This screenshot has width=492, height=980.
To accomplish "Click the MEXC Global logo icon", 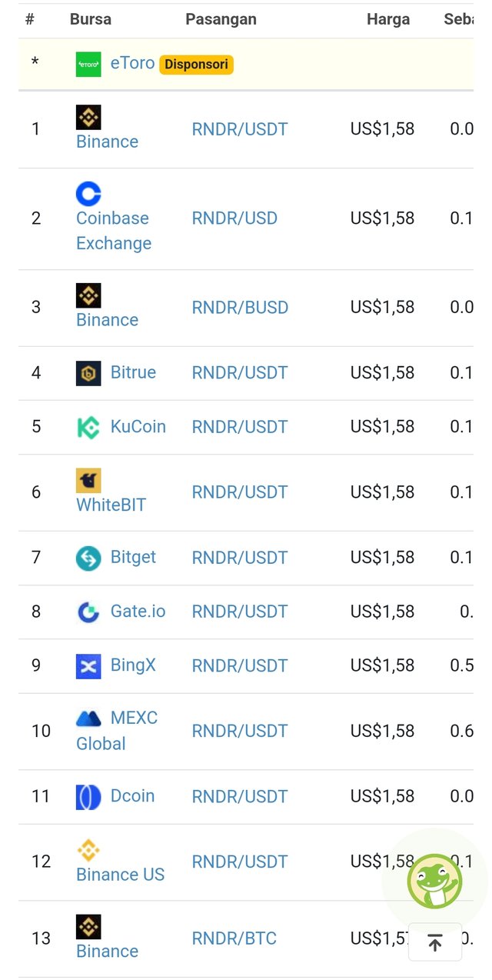I will 88,719.
